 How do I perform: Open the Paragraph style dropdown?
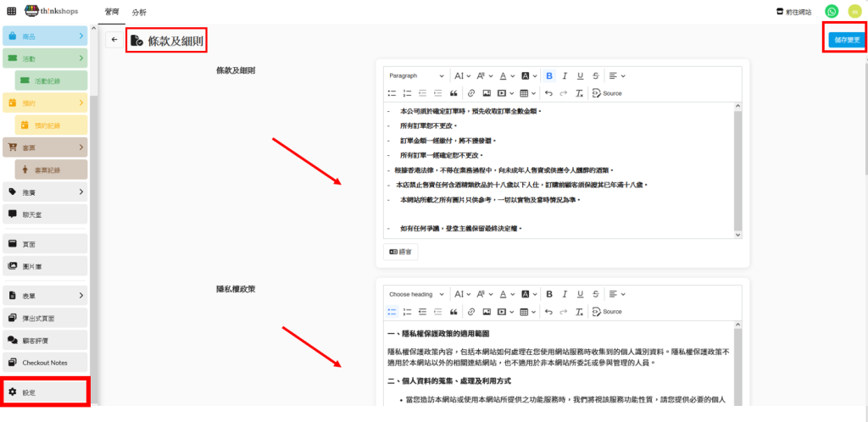(x=415, y=76)
